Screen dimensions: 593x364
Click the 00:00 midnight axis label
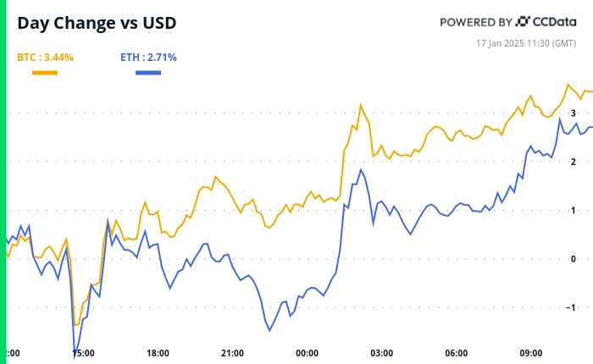click(307, 353)
